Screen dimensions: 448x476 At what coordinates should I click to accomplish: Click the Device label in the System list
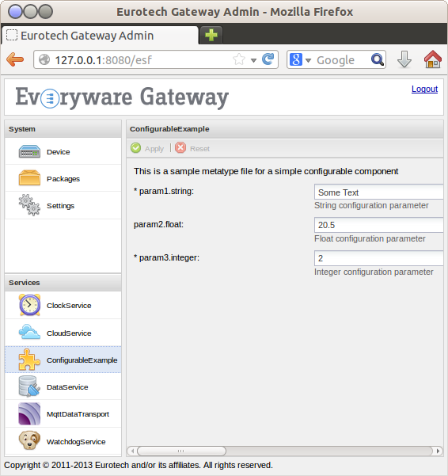tap(59, 152)
